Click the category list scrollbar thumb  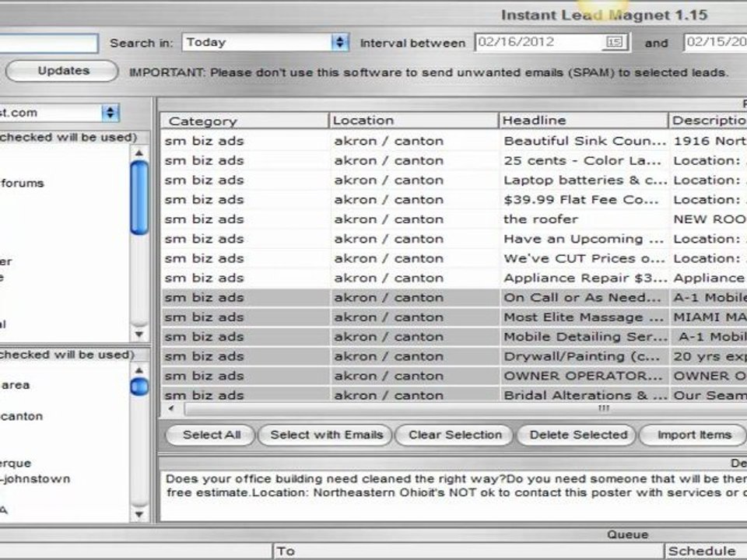coord(139,198)
